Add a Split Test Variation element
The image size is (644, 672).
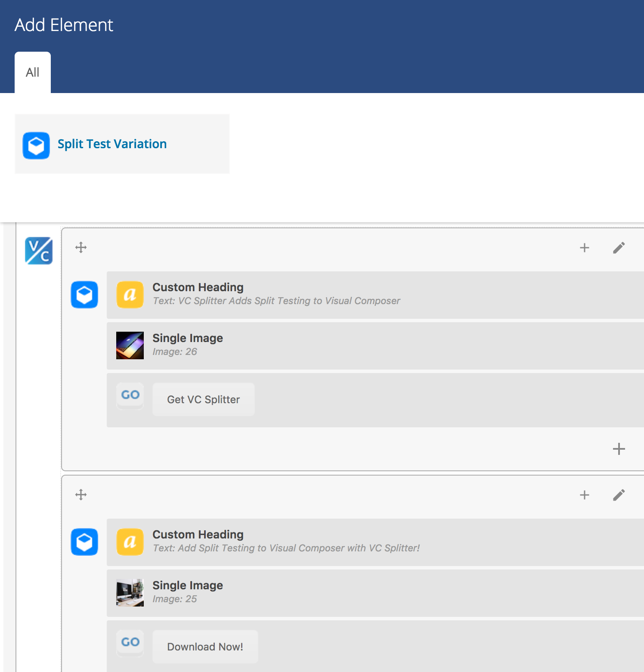click(x=122, y=144)
